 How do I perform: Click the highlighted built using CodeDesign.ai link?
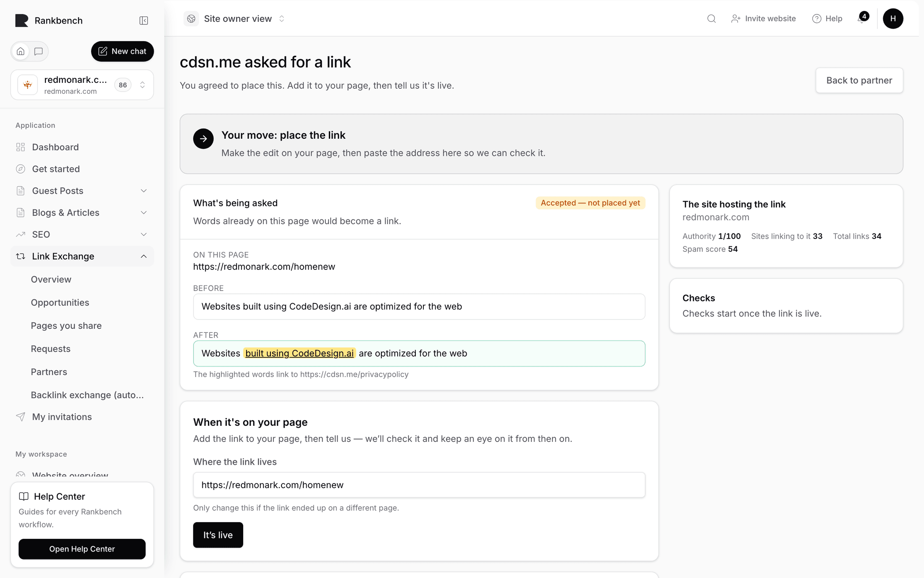(x=299, y=353)
